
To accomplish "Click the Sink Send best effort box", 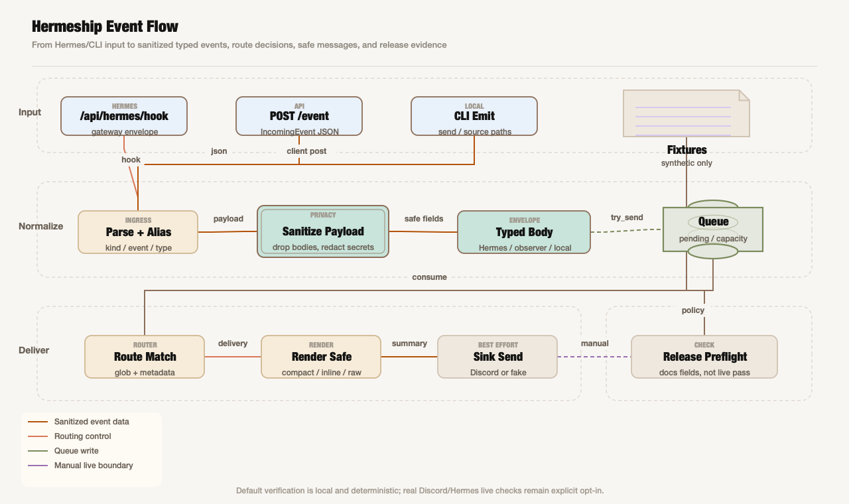I will click(x=497, y=357).
